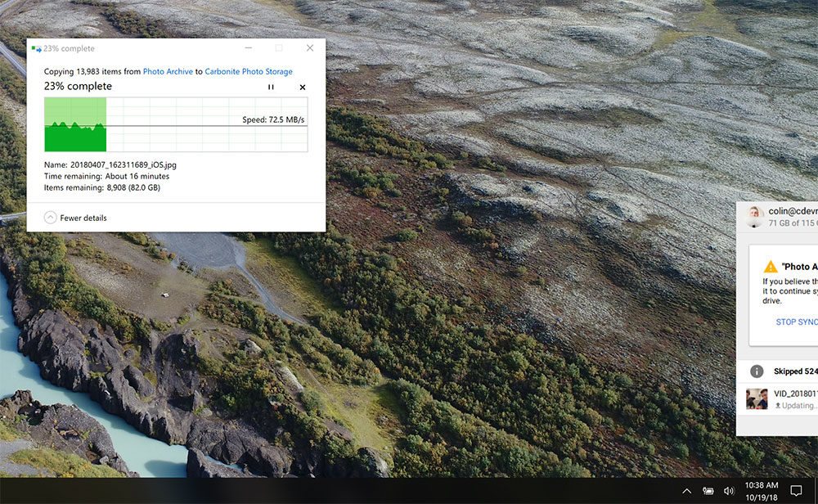This screenshot has height=504, width=818.
Task: Click the volume speaker icon
Action: 729,491
